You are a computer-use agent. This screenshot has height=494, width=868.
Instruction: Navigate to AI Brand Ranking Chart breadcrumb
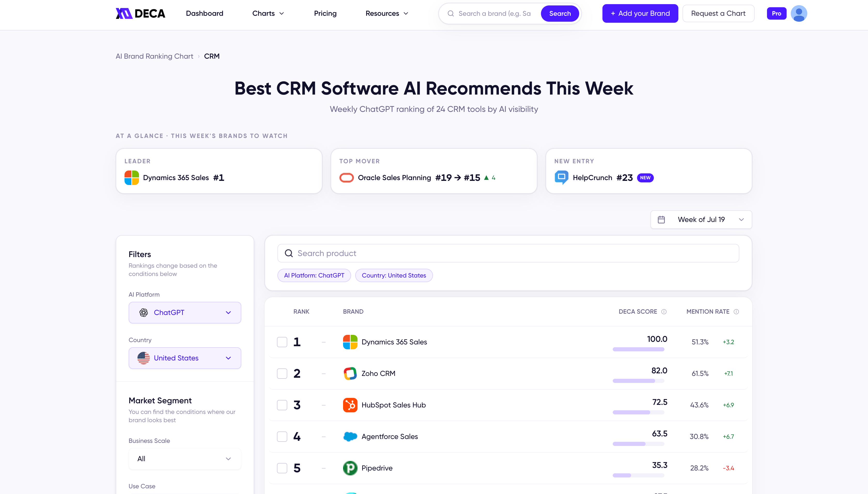[x=154, y=56]
